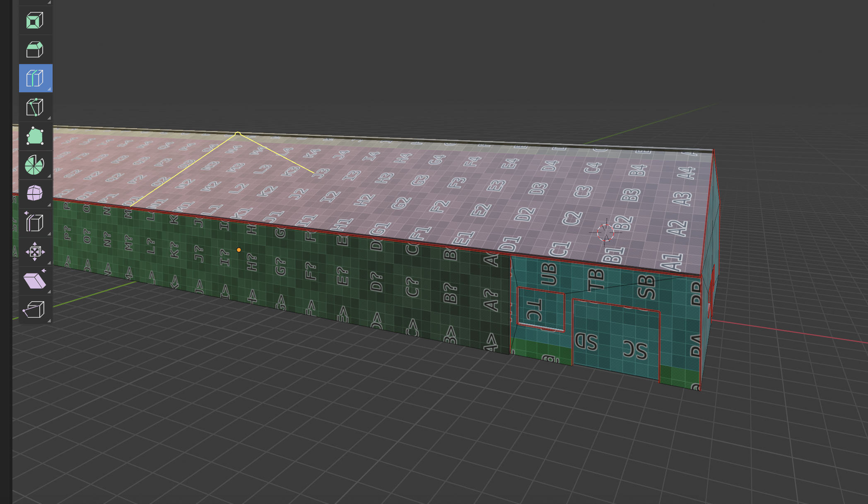Click the teal wall tile labeled UB
868x504 pixels.
(549, 274)
